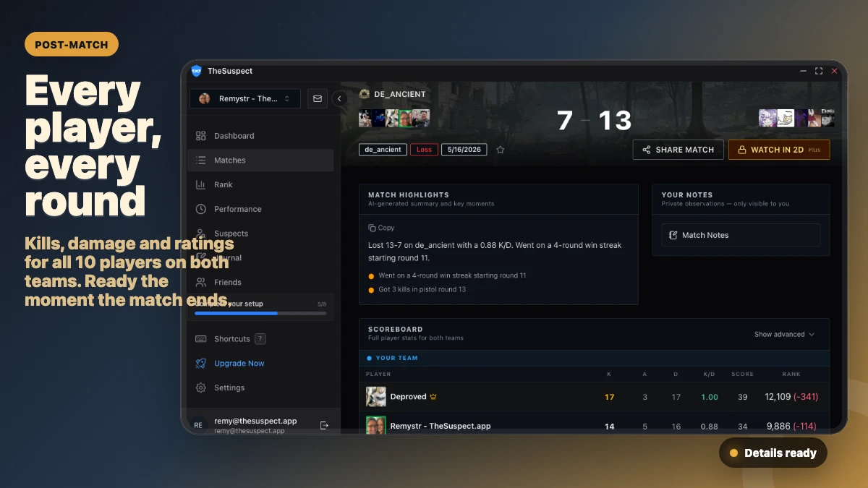
Task: Click the crown icon next to Deproved
Action: point(433,397)
